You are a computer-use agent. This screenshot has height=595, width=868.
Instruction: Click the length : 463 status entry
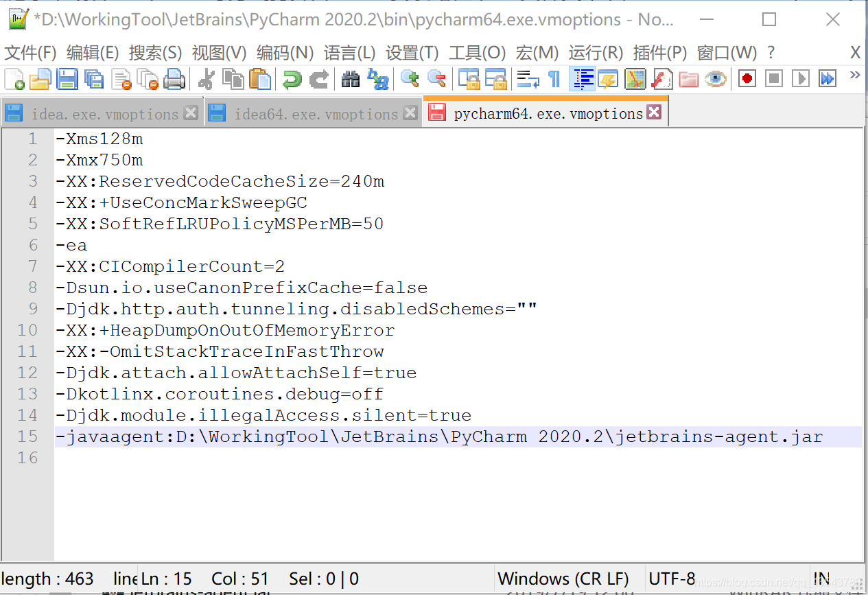(x=48, y=579)
